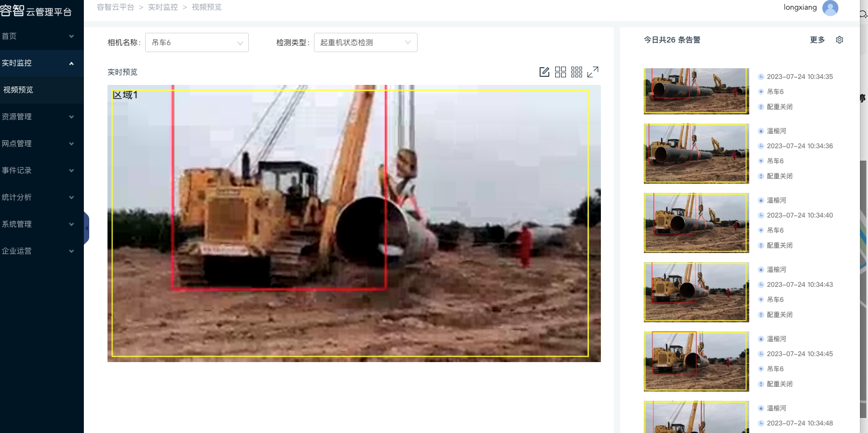Expand video preview to fullscreen
Screen dimensions: 868x433
point(593,72)
